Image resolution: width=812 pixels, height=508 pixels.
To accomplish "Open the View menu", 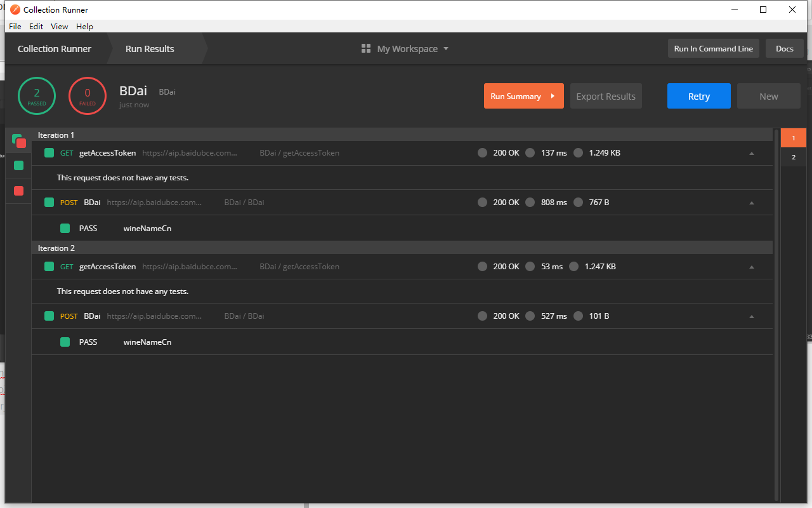I will tap(60, 26).
